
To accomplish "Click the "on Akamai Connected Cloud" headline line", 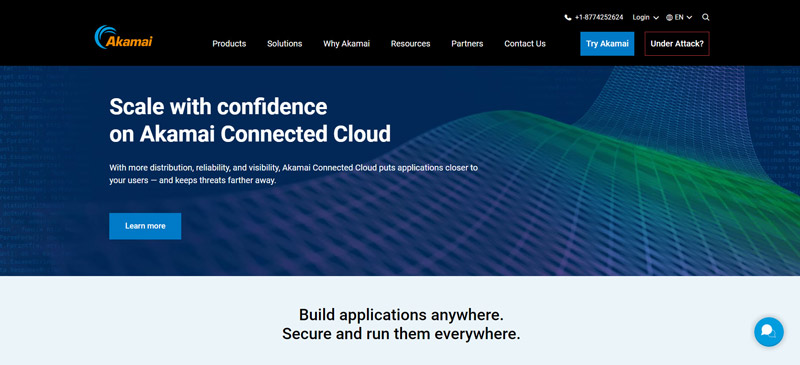I will [x=250, y=134].
